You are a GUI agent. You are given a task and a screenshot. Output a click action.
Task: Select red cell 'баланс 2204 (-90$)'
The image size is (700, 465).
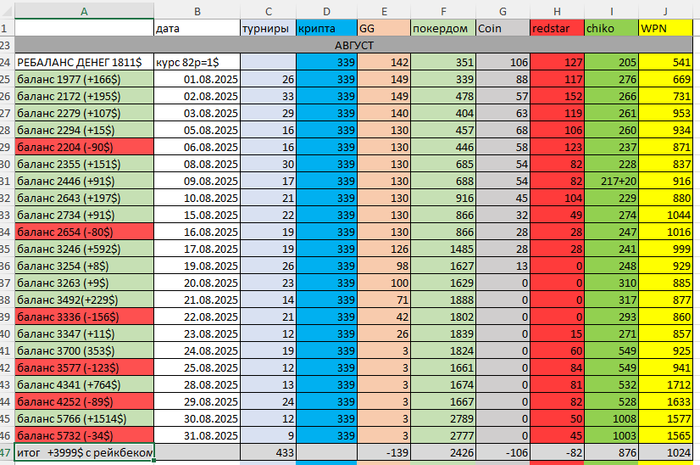[84, 147]
